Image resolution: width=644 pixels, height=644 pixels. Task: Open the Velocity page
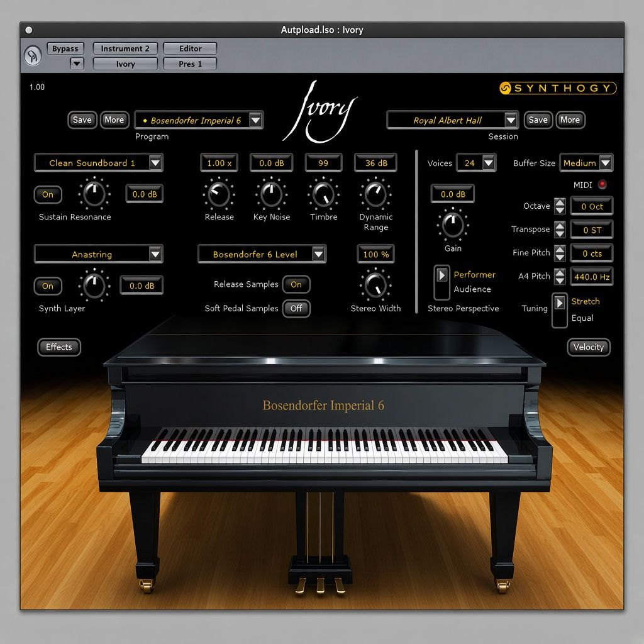click(x=589, y=347)
